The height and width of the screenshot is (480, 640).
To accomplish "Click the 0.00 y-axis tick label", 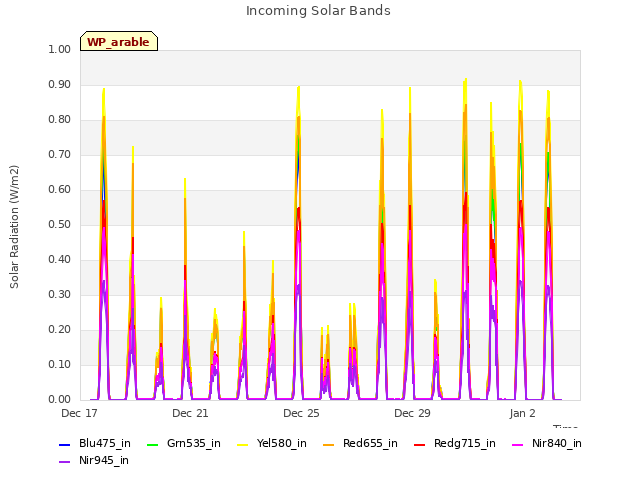I will (60, 400).
